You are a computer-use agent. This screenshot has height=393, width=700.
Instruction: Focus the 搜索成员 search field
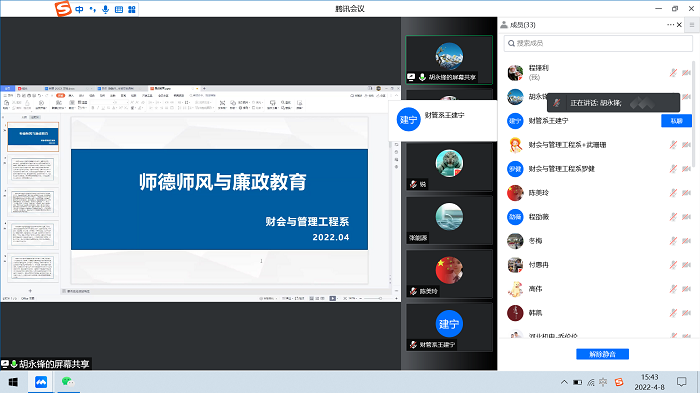click(598, 43)
